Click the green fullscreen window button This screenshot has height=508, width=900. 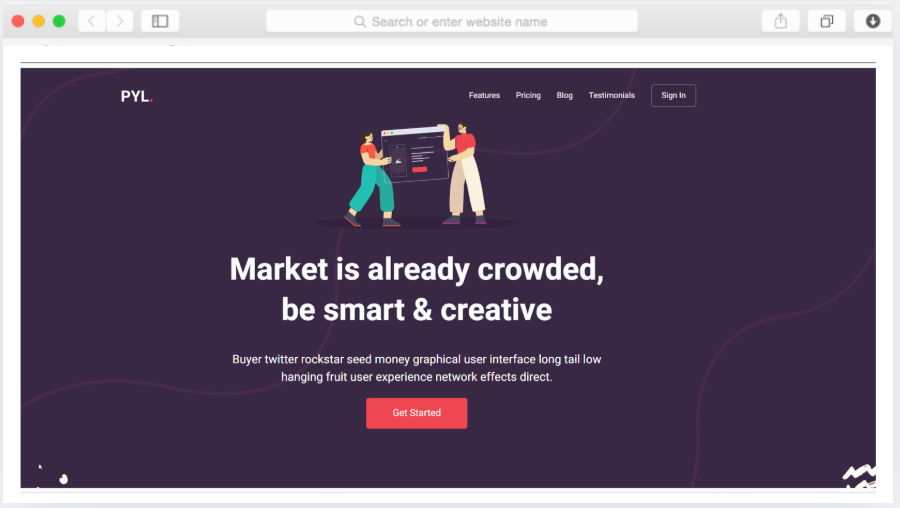tap(59, 21)
